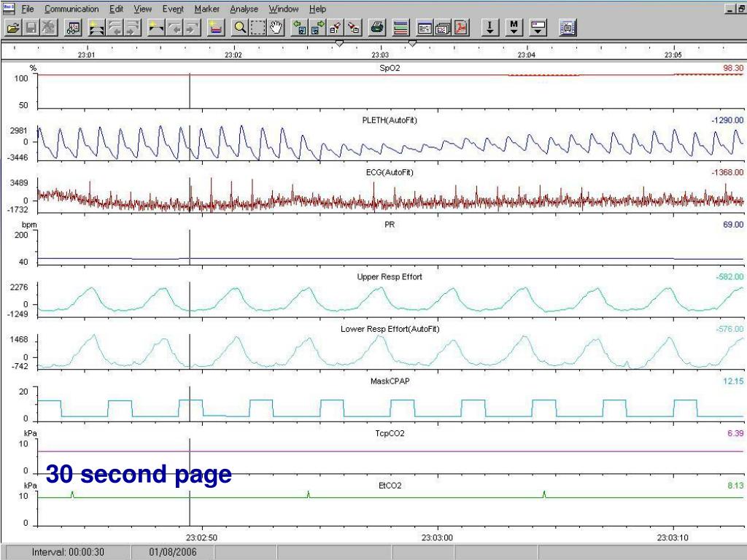Click the magnifying glass zoom tool
The image size is (747, 560).
[x=240, y=28]
